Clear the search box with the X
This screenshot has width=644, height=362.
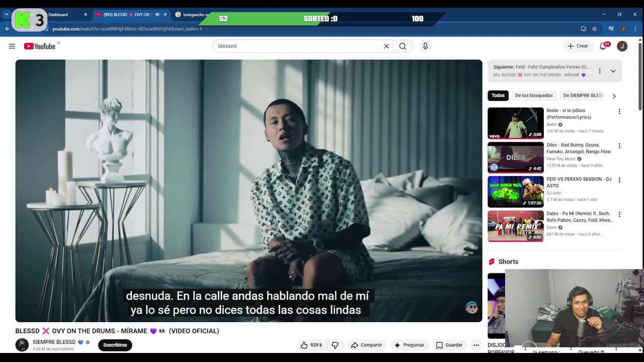tap(386, 46)
